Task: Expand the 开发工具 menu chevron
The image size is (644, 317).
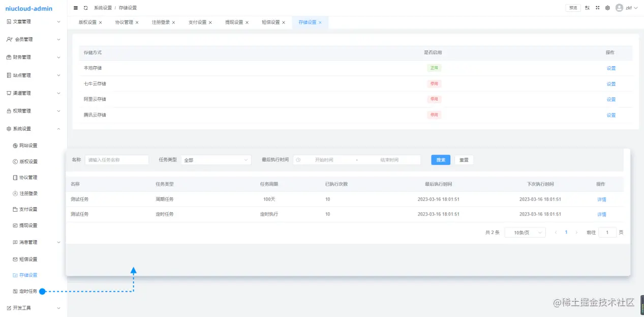Action: pyautogui.click(x=58, y=308)
